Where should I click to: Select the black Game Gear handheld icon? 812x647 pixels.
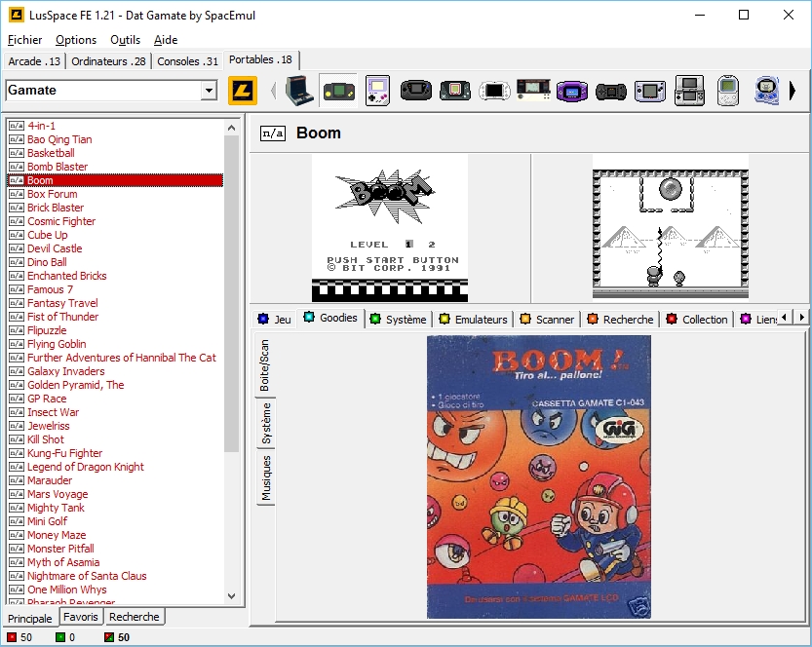coord(416,91)
